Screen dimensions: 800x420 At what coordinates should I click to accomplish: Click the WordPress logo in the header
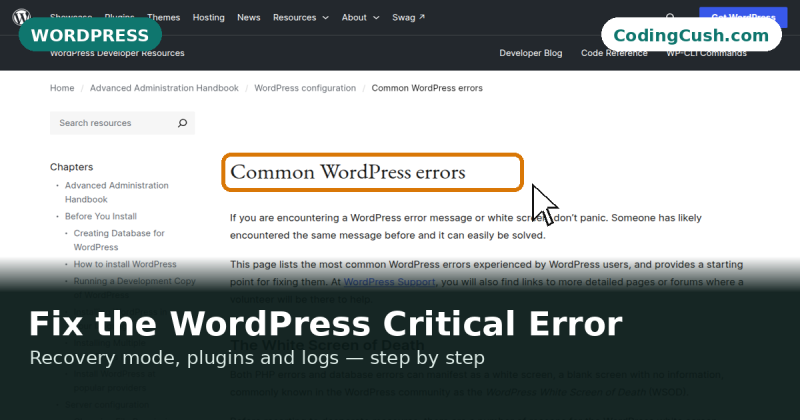(21, 17)
